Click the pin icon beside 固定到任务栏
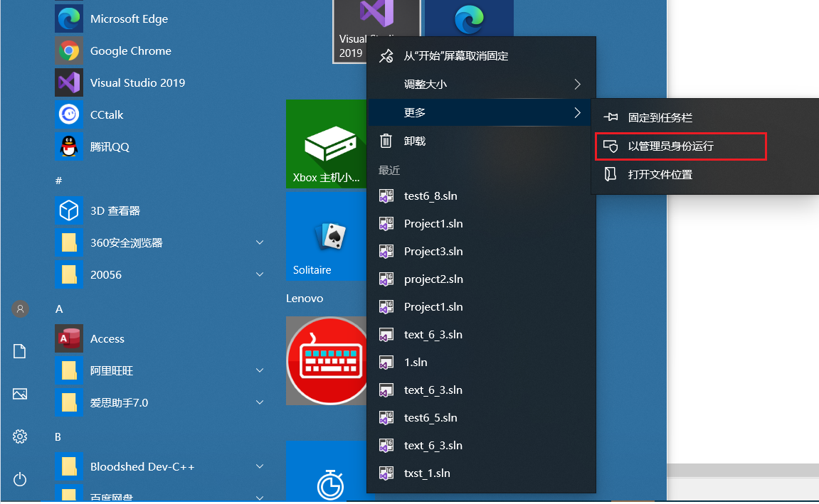This screenshot has width=819, height=504. (x=611, y=117)
